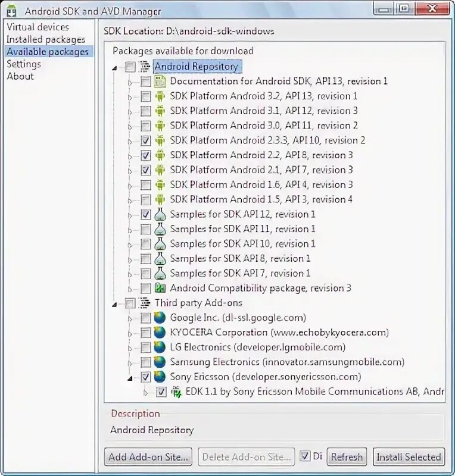Click the Delete Add-on Site button
Image resolution: width=455 pixels, height=476 pixels.
[x=247, y=456]
